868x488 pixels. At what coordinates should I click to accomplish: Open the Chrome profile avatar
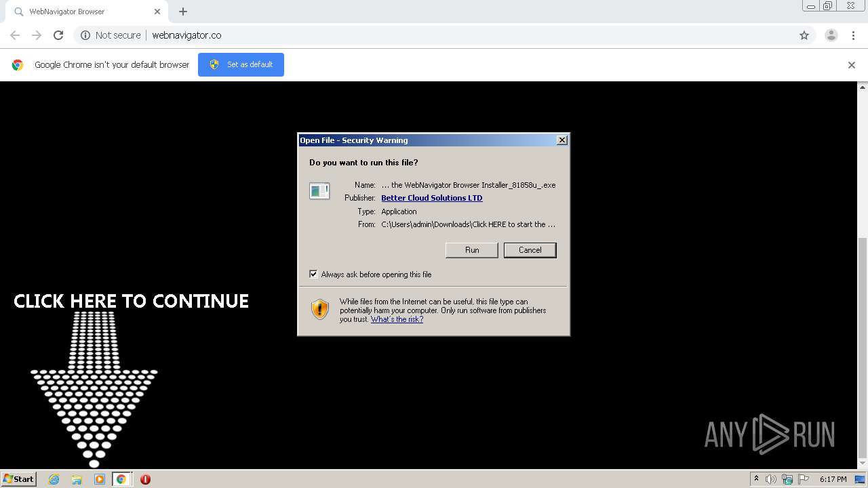(831, 35)
